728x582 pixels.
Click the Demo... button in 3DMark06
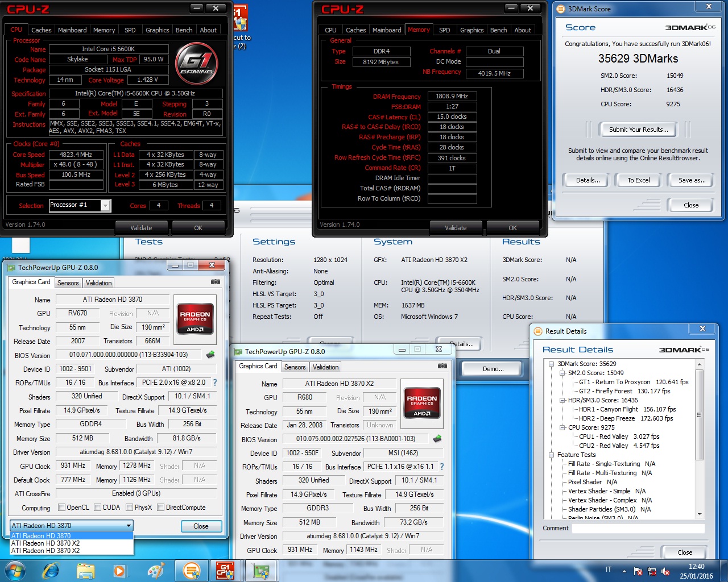pos(493,369)
